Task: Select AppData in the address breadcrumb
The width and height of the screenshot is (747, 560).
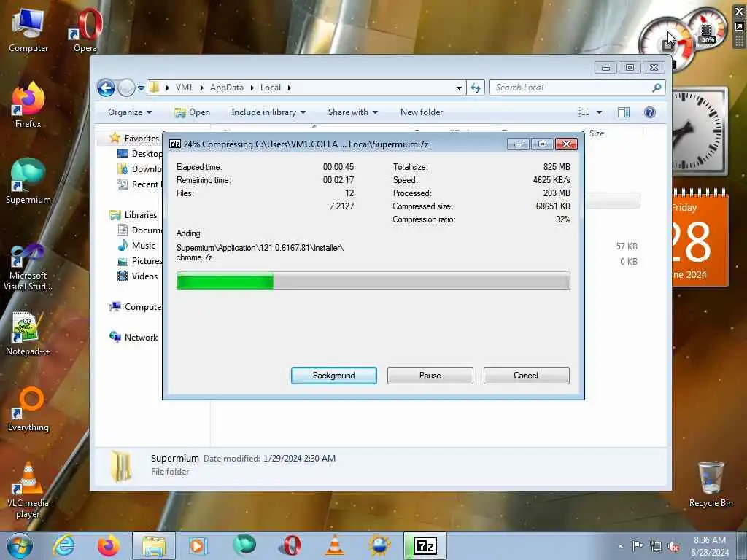Action: (x=227, y=87)
